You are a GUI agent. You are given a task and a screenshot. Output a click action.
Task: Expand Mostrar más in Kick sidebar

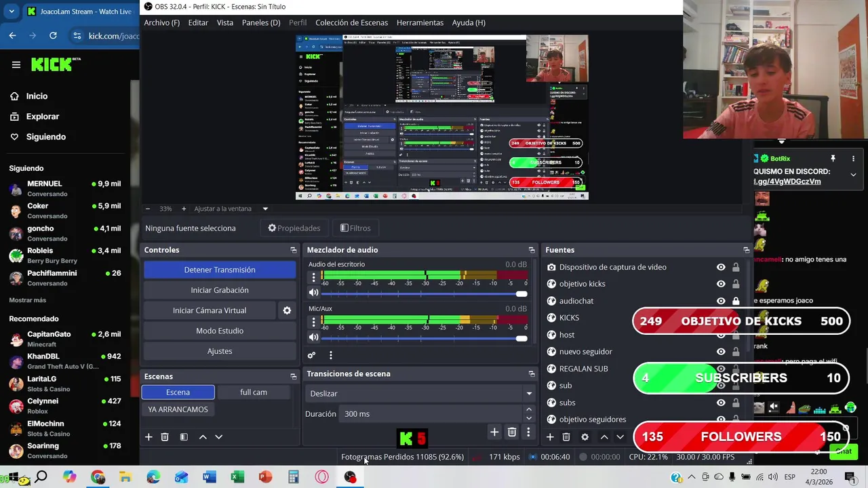click(x=28, y=300)
